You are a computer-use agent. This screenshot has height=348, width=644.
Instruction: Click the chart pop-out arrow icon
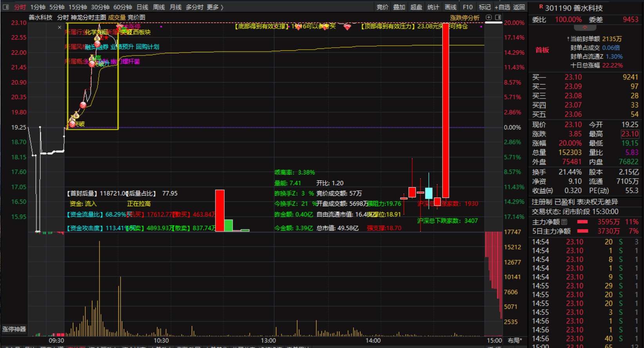(x=489, y=18)
